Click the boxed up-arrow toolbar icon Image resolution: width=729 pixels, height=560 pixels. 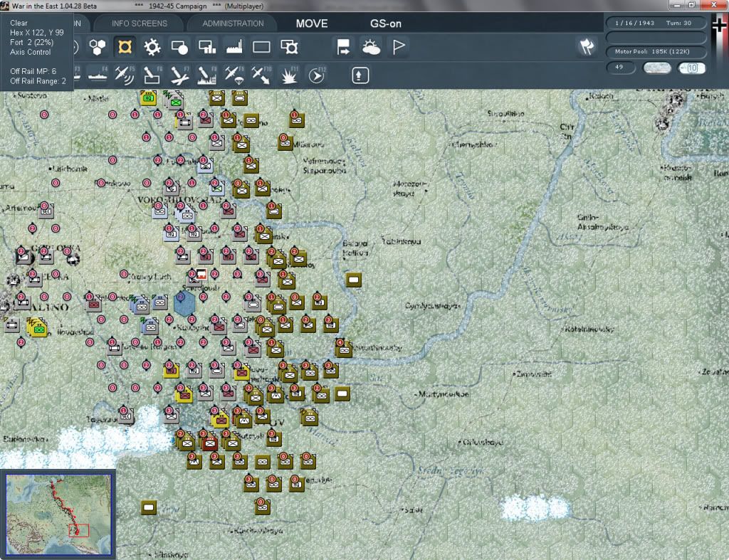pyautogui.click(x=360, y=75)
